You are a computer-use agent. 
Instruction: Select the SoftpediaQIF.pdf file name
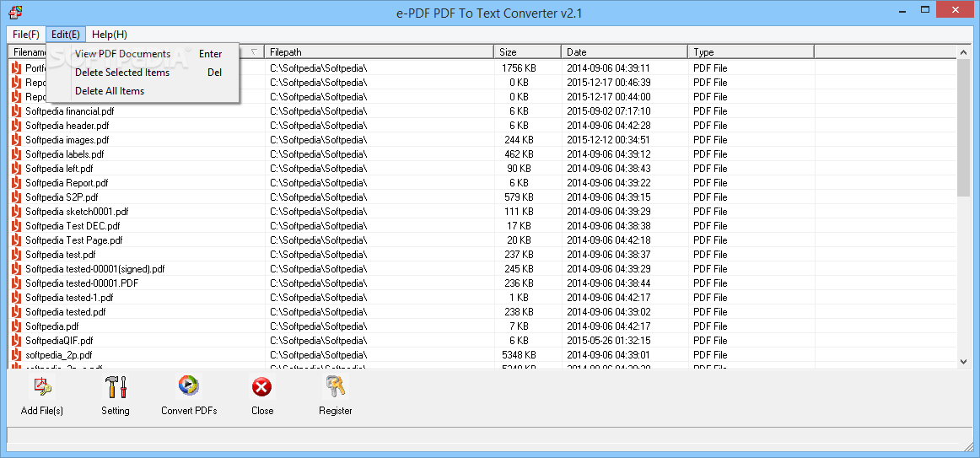[x=59, y=341]
